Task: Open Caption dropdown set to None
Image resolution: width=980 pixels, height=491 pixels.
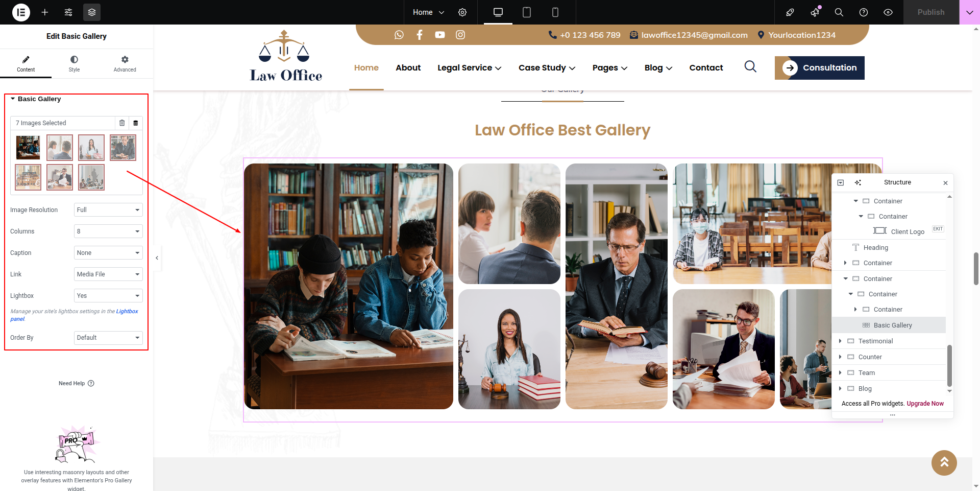Action: pyautogui.click(x=108, y=253)
